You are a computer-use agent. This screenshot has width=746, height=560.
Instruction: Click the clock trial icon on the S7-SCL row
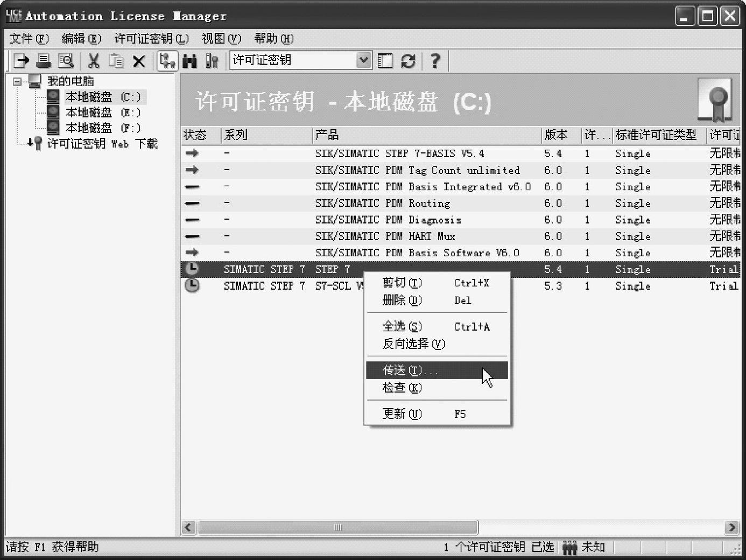tap(192, 285)
